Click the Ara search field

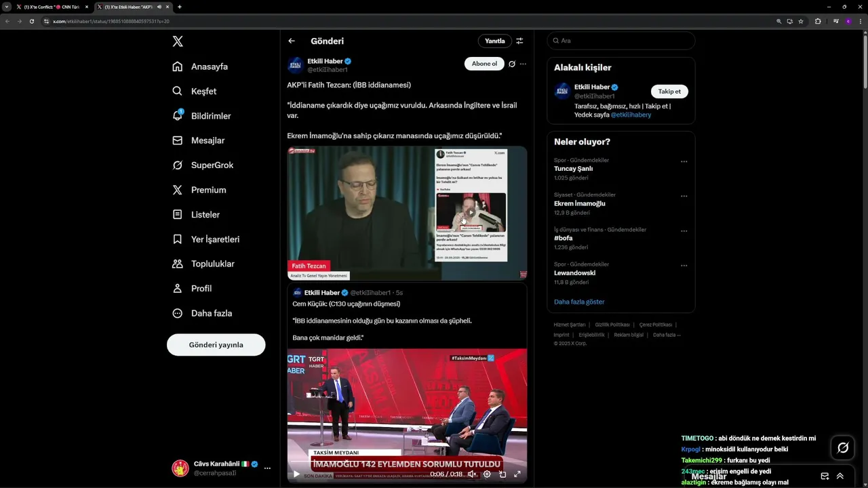[621, 41]
